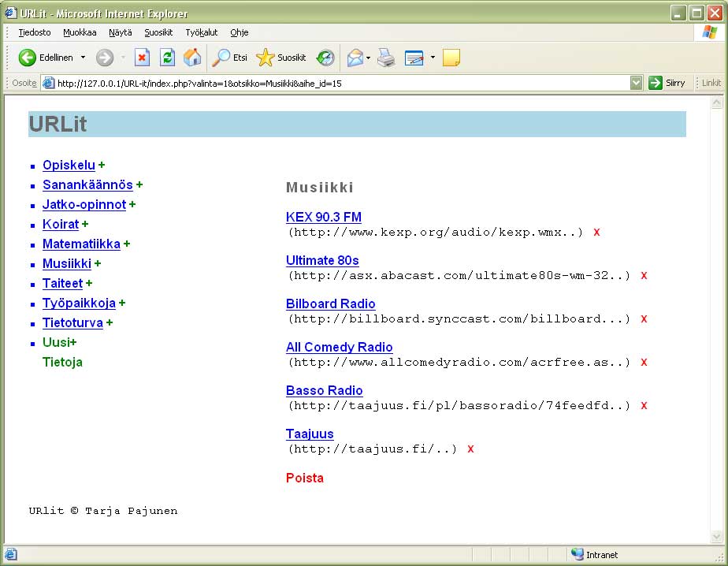This screenshot has width=728, height=566.
Task: Delete the Bilboard Radio entry with red x
Action: tap(644, 319)
